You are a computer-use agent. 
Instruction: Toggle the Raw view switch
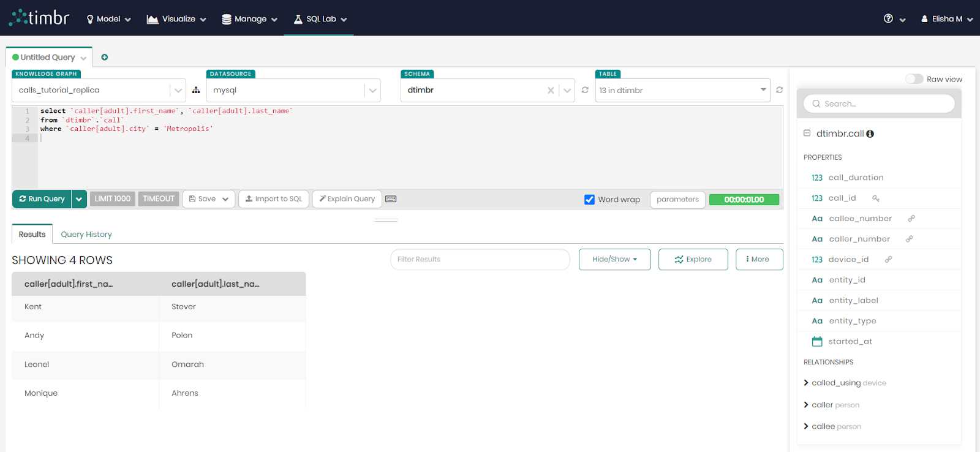pos(914,79)
